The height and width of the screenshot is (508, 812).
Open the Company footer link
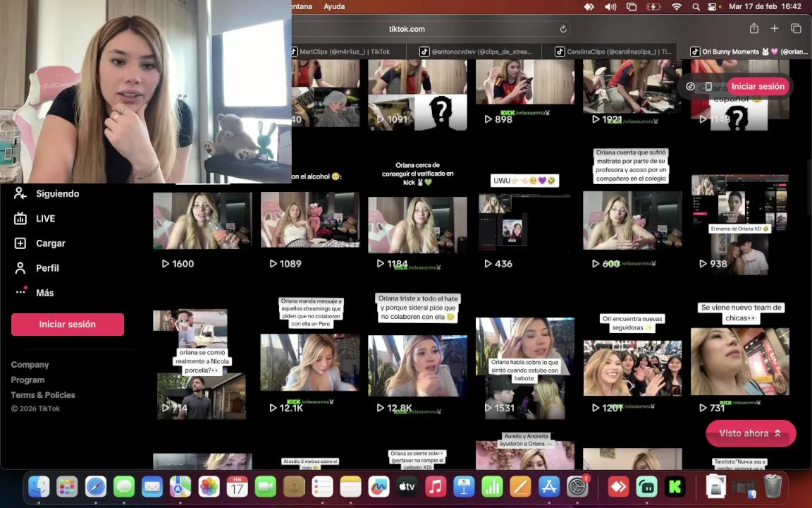pyautogui.click(x=30, y=365)
